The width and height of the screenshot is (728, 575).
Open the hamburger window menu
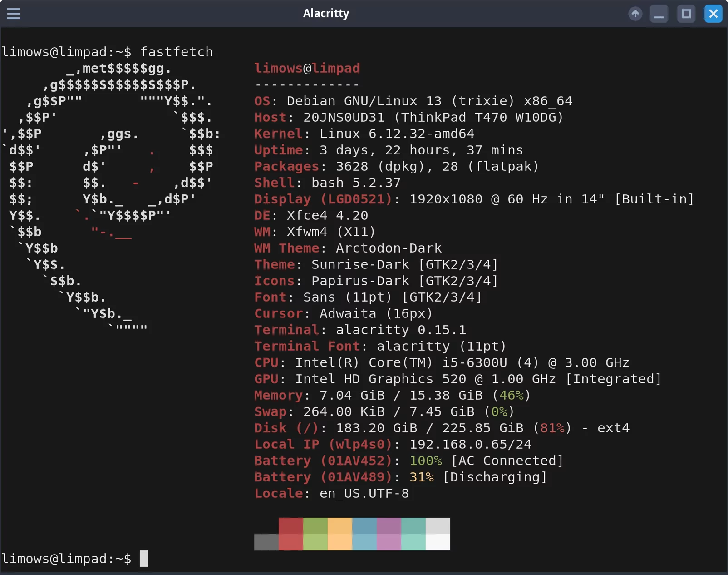pos(14,14)
